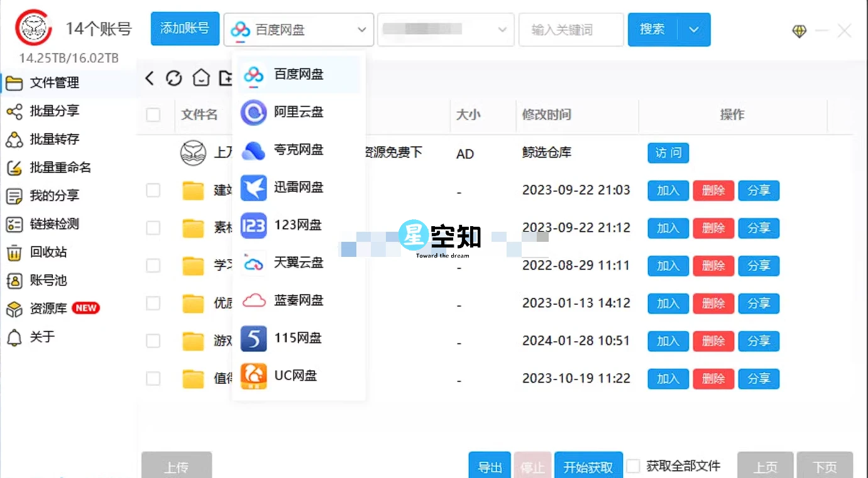Screen dimensions: 868x478
Task: Open 回收站 from the sidebar
Action: 50,252
